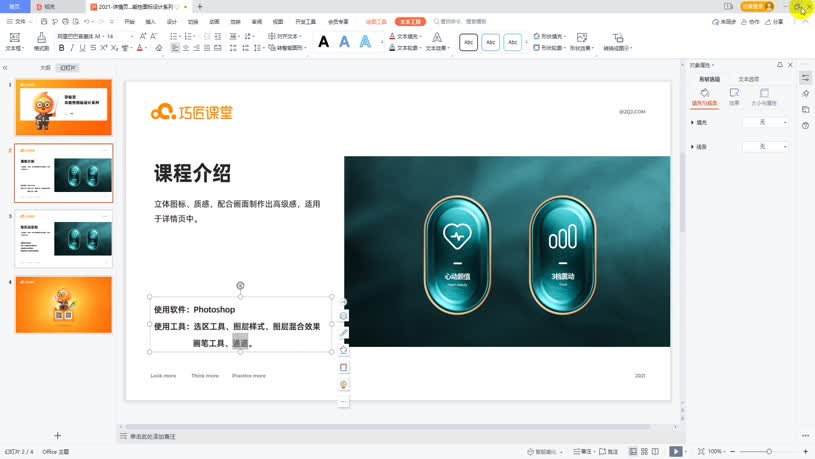Open the Align Text dropdown

285,36
